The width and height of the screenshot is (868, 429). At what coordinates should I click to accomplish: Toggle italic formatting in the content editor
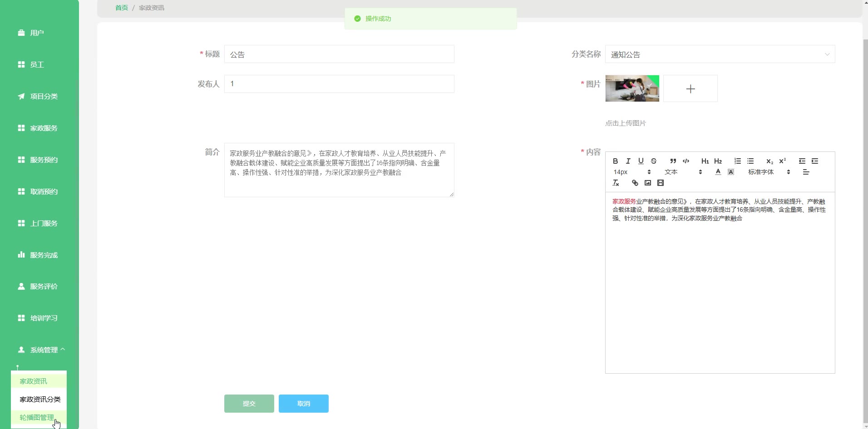(628, 161)
